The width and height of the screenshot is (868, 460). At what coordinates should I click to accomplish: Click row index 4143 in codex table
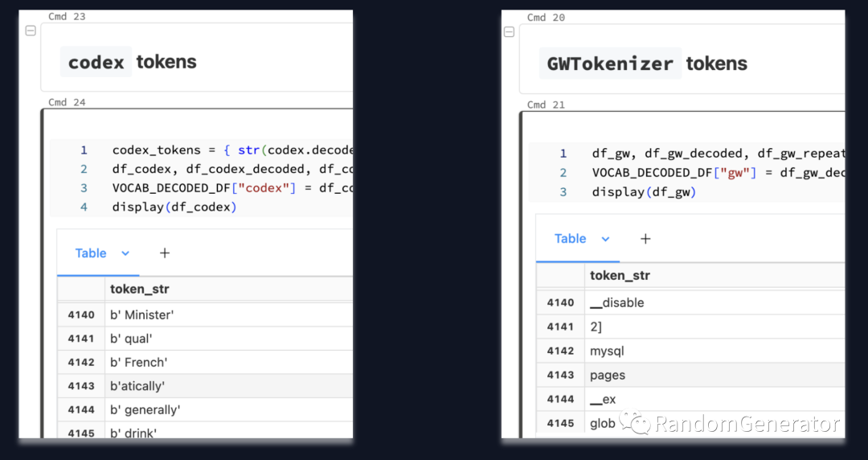click(x=81, y=386)
